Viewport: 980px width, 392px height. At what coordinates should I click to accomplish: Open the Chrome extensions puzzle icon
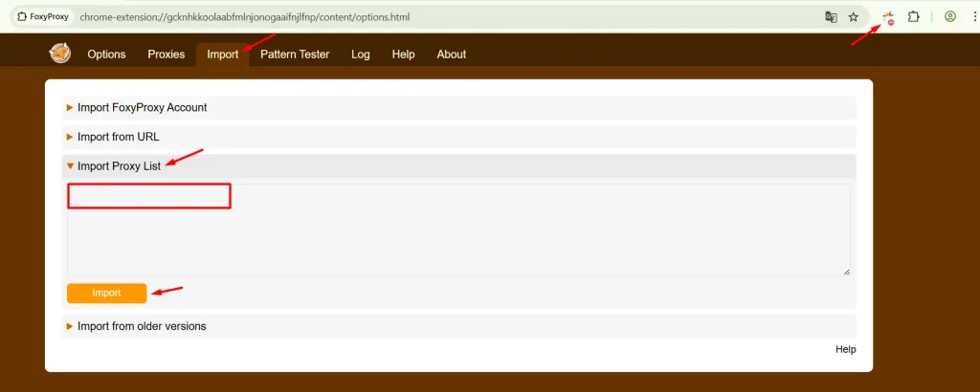(914, 17)
